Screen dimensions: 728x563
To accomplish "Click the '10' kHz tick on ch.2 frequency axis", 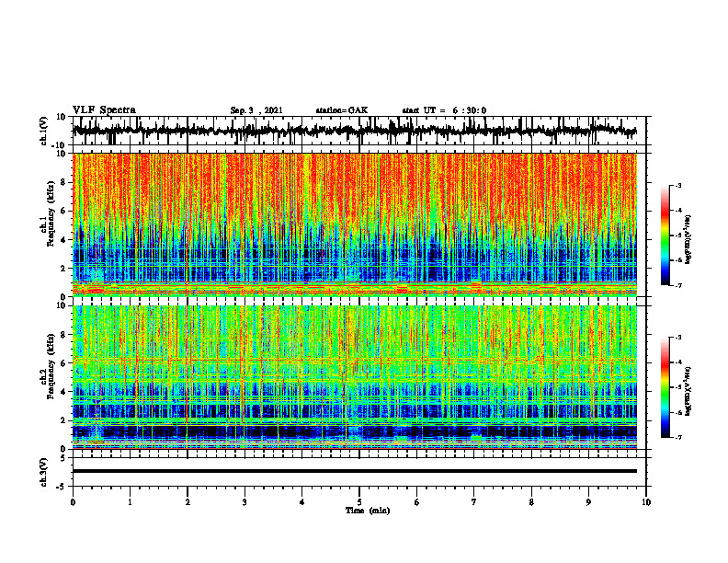I will pos(62,305).
